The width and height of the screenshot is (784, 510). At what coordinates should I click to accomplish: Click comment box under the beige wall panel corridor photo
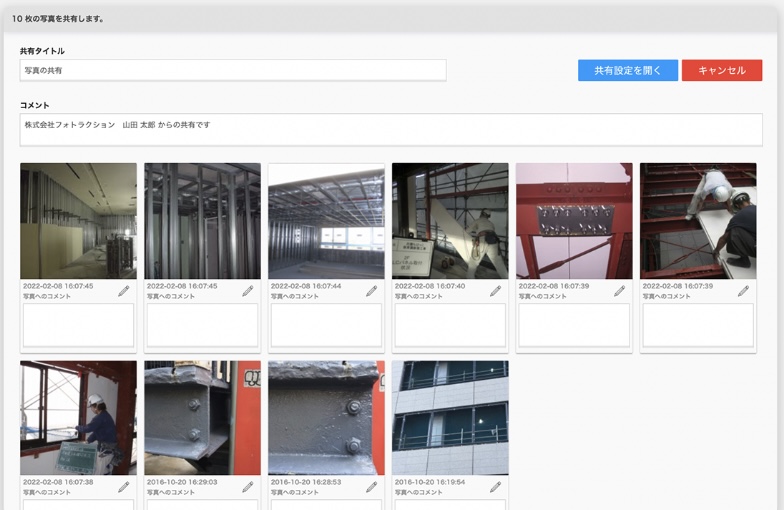coord(78,325)
